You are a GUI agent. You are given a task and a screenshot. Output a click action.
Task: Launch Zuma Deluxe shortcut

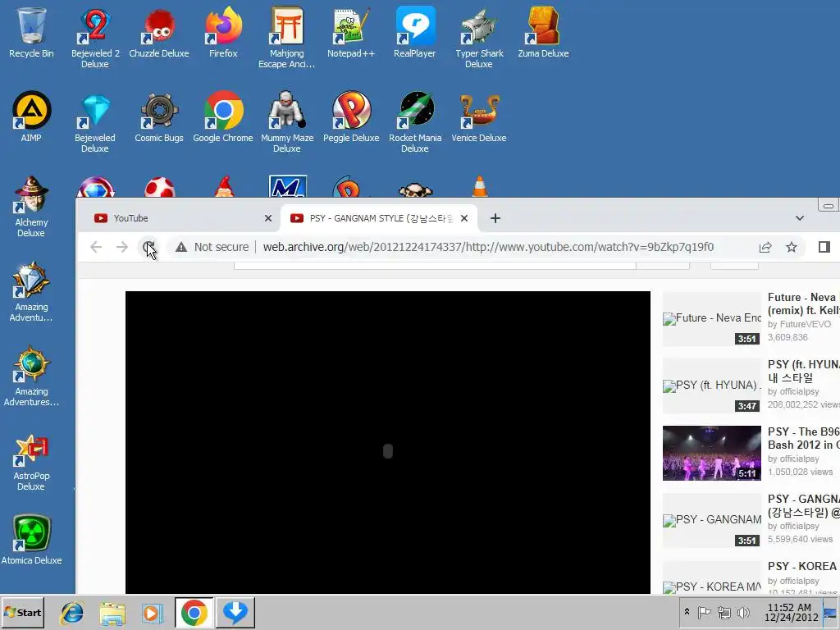click(543, 32)
